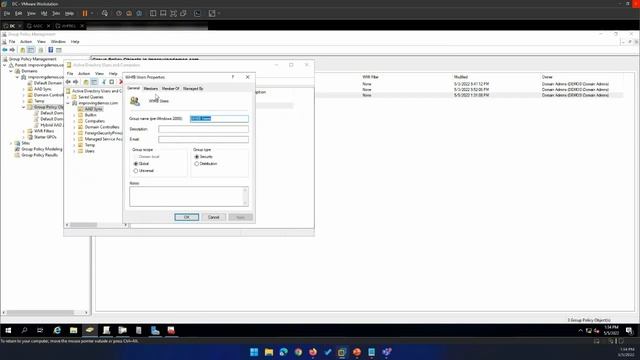Viewport: 640px width, 360px height.
Task: Open Microsoft Teams on host taskbar
Action: [x=387, y=352]
